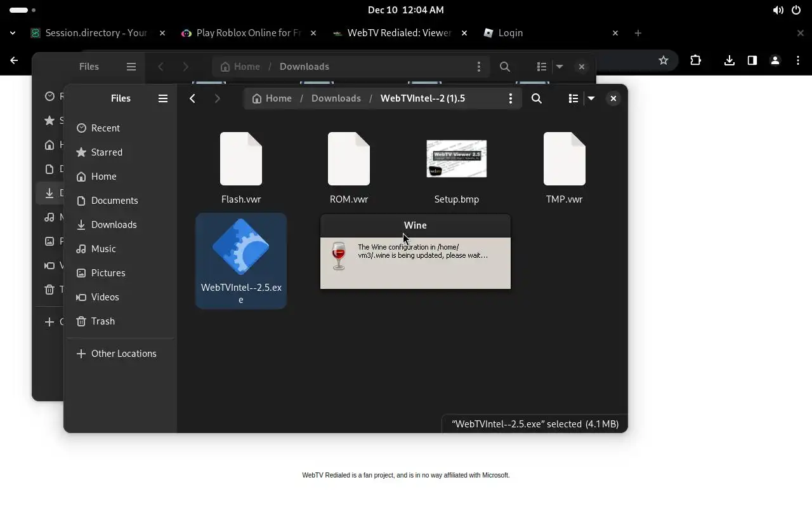Open search in front Files window
Viewport: 812px width, 508px height.
pos(537,98)
